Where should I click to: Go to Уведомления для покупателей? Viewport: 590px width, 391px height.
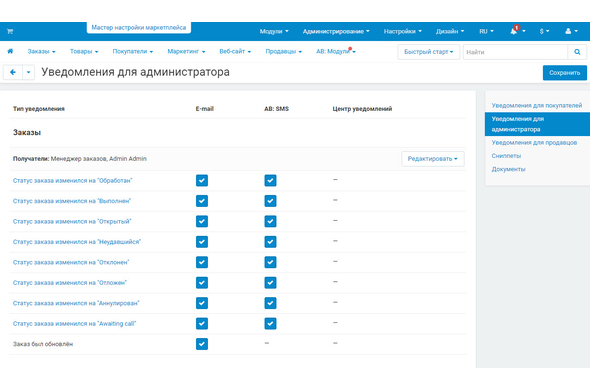(x=537, y=105)
